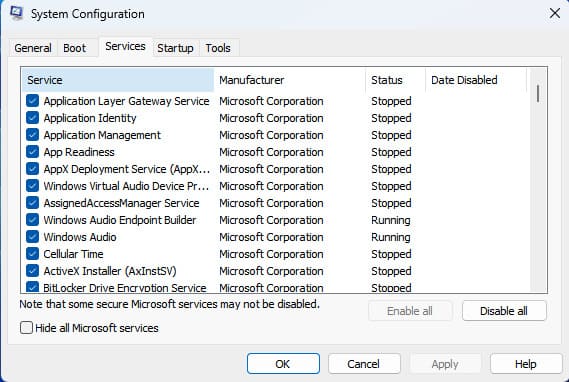Select the Windows Audio service name
Viewport: 569px width, 382px height.
(80, 237)
